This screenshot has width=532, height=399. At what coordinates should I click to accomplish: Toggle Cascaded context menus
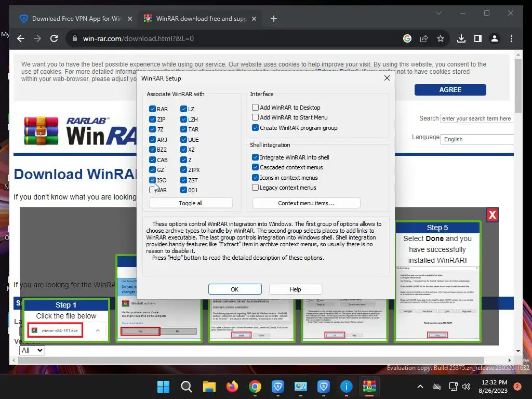point(255,167)
